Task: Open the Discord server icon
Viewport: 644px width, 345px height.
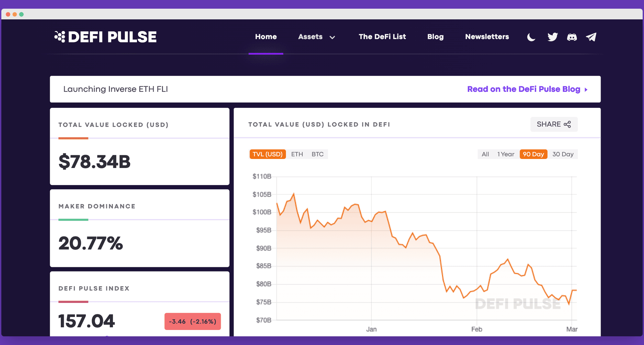Action: (572, 37)
